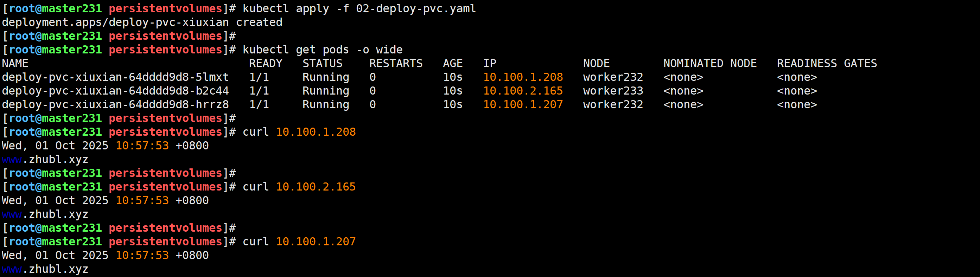Click www.zhubl.xyz under the first curl
This screenshot has height=277, width=980.
(x=45, y=160)
